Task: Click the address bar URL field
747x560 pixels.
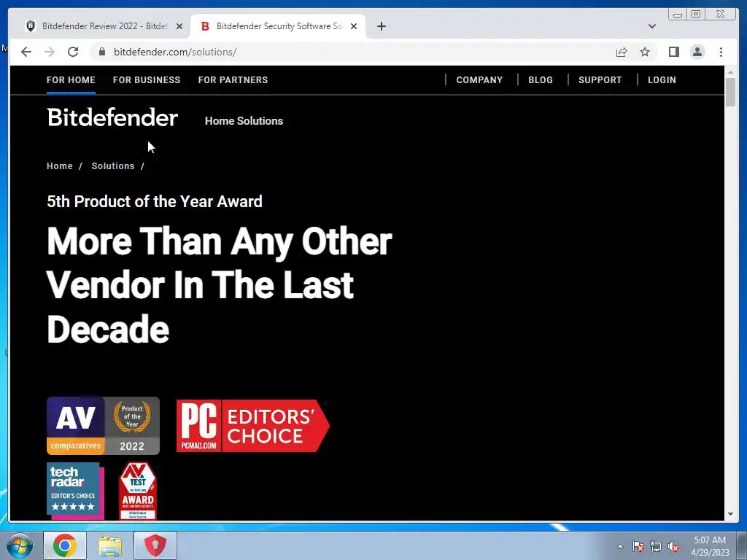Action: point(352,52)
